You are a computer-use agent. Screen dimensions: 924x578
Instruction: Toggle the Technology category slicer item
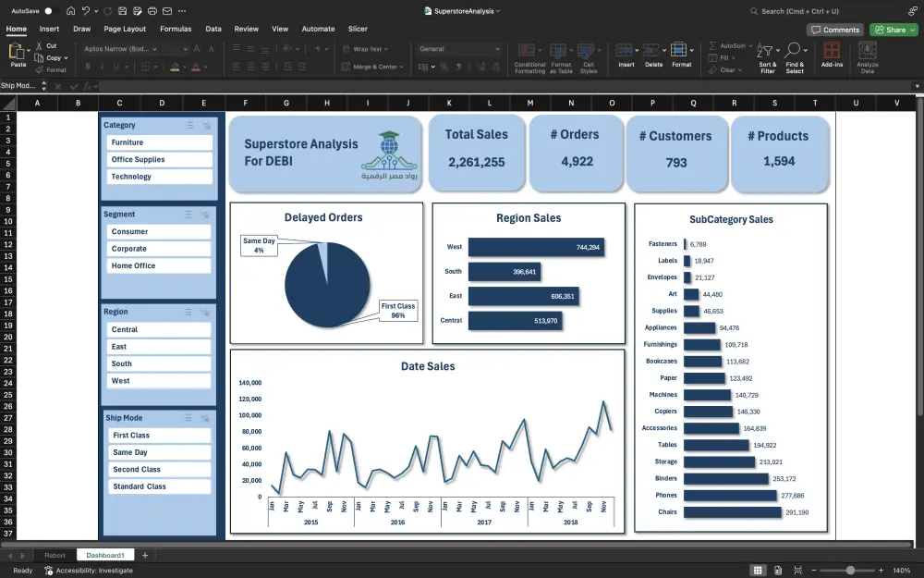pyautogui.click(x=159, y=177)
